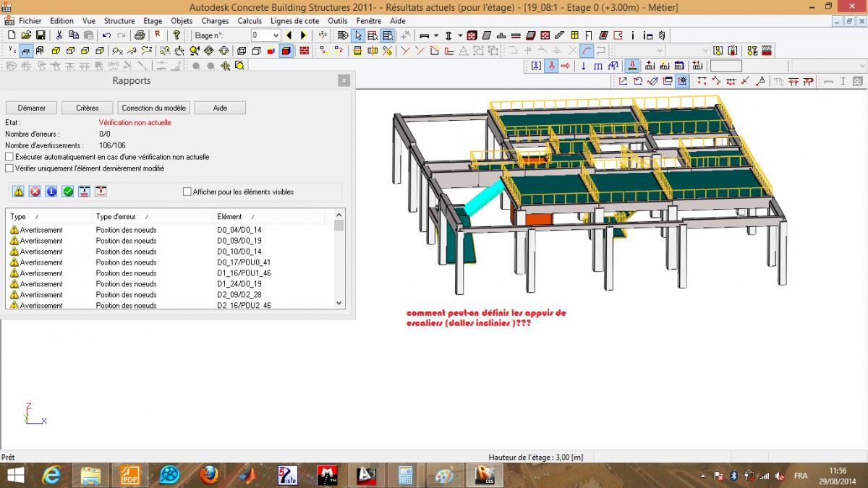
Task: Expand the dropdown arrow beside the beam tool
Action: coord(435,35)
